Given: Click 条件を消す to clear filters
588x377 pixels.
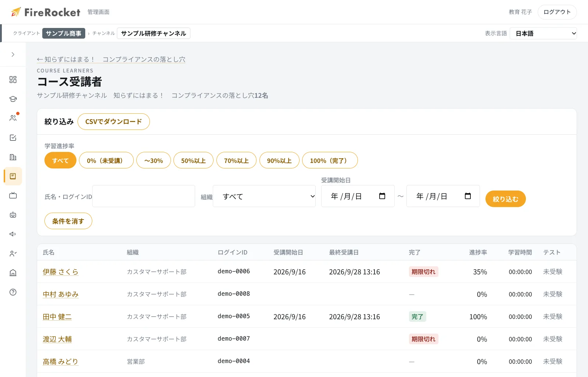Looking at the screenshot, I should coord(68,221).
